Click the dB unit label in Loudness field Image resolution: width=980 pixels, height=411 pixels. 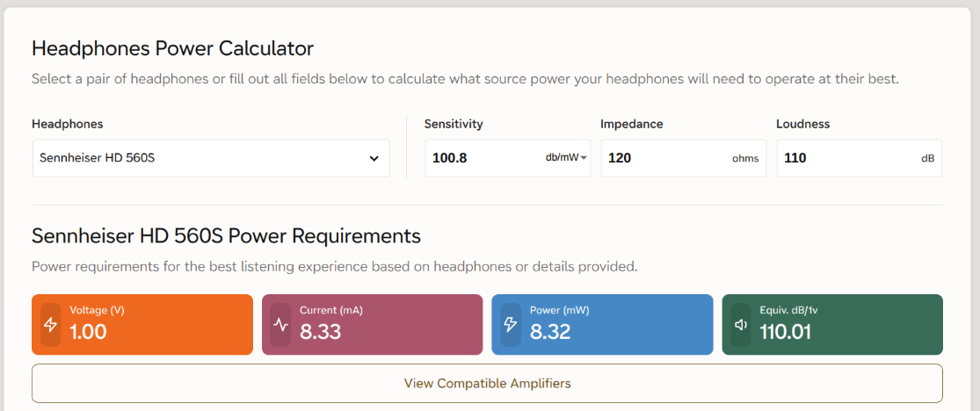(x=927, y=159)
